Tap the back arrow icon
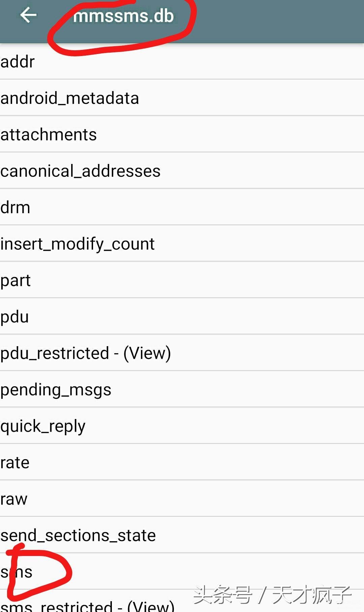This screenshot has height=612, width=364. click(x=28, y=15)
